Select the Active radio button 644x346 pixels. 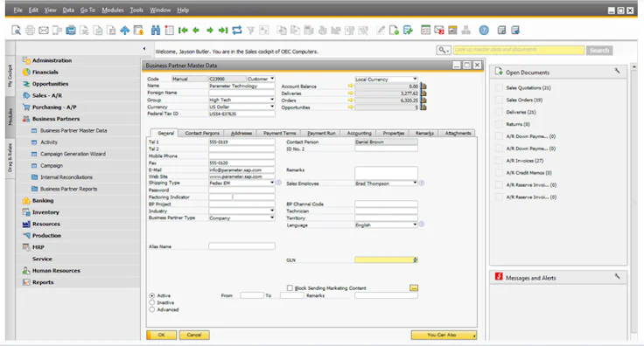(x=152, y=295)
